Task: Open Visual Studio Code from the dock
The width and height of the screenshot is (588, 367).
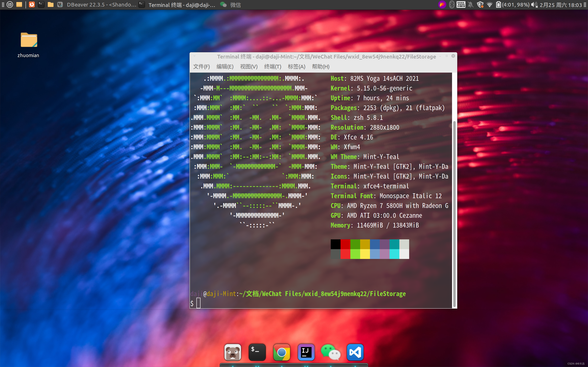Action: point(355,352)
